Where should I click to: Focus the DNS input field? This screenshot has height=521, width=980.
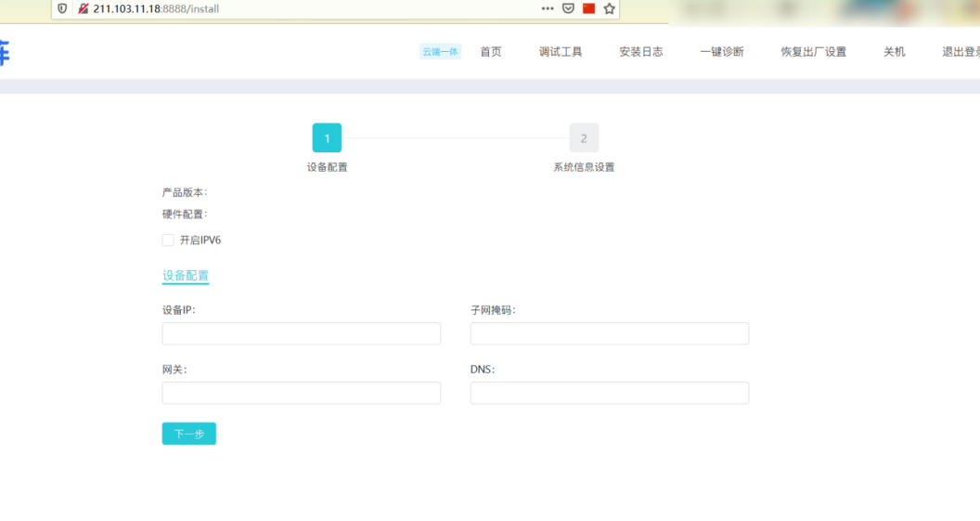click(x=609, y=393)
